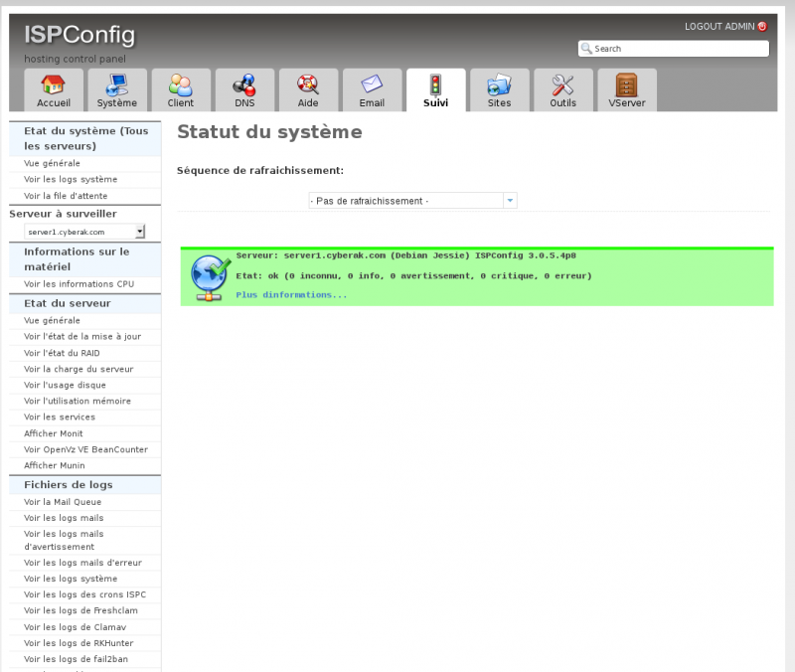Click the LOGOUT ADMIN link
Screen dimensions: 795x672
tap(719, 27)
